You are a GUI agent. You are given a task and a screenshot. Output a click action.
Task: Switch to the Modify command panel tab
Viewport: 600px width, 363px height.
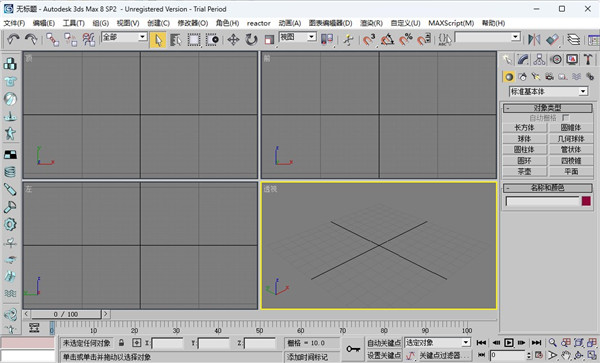click(x=523, y=59)
